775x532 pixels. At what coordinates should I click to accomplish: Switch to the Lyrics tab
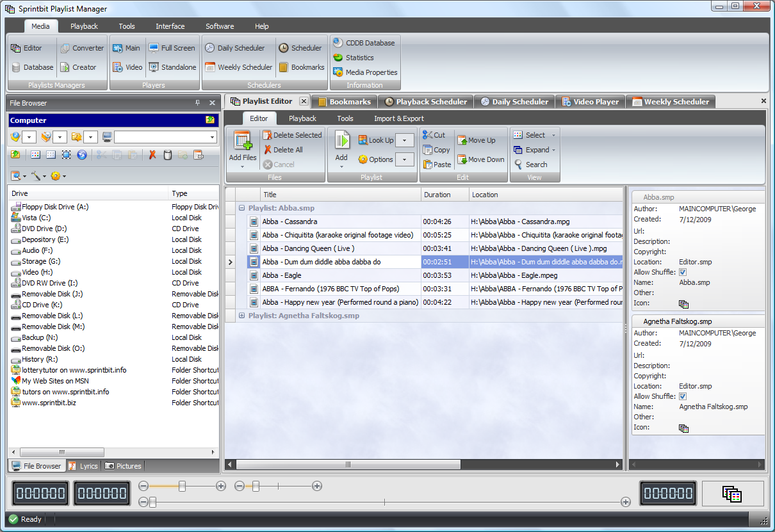[x=83, y=466]
